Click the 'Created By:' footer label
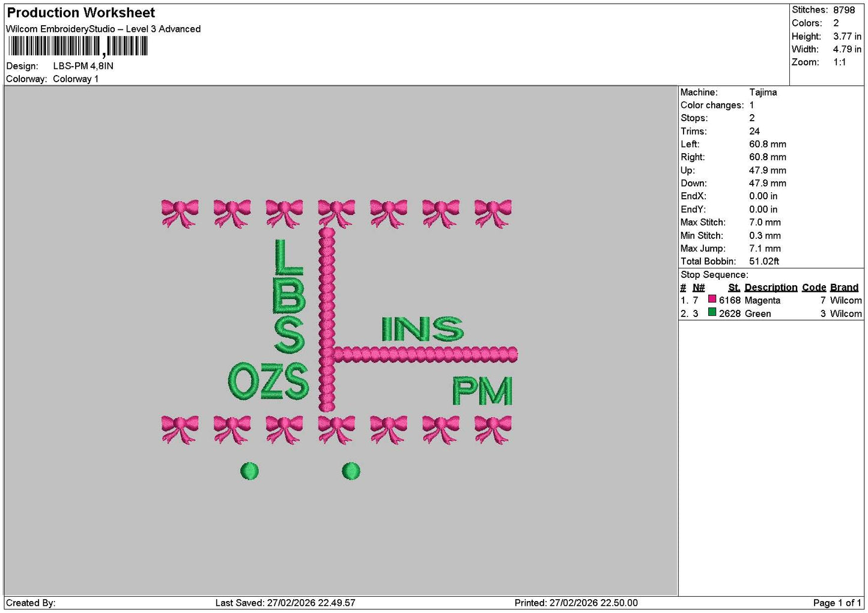The width and height of the screenshot is (868, 613). (31, 603)
